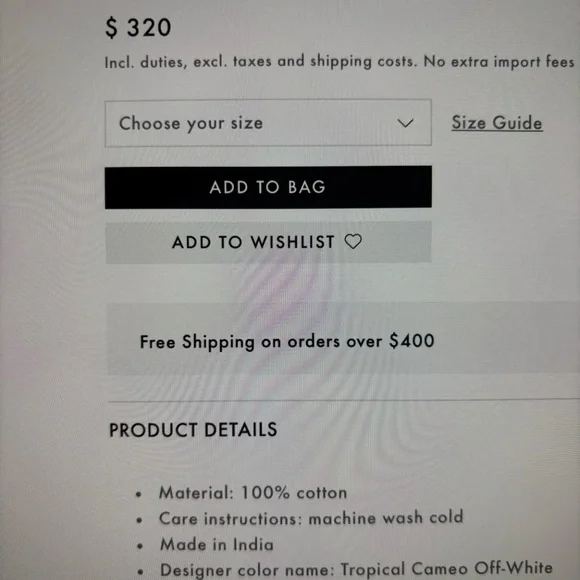Select the Made in India list item
Screen dimensions: 580x580
coord(217,544)
